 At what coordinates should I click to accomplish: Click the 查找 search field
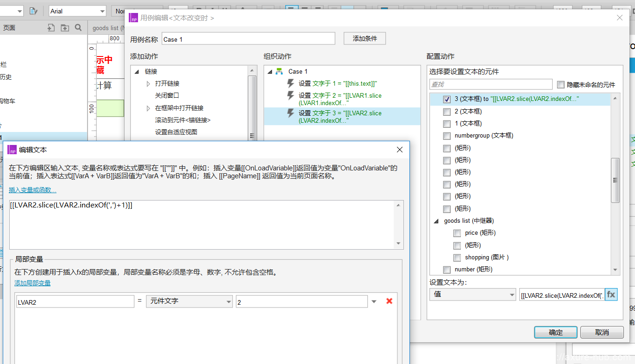[x=491, y=84]
